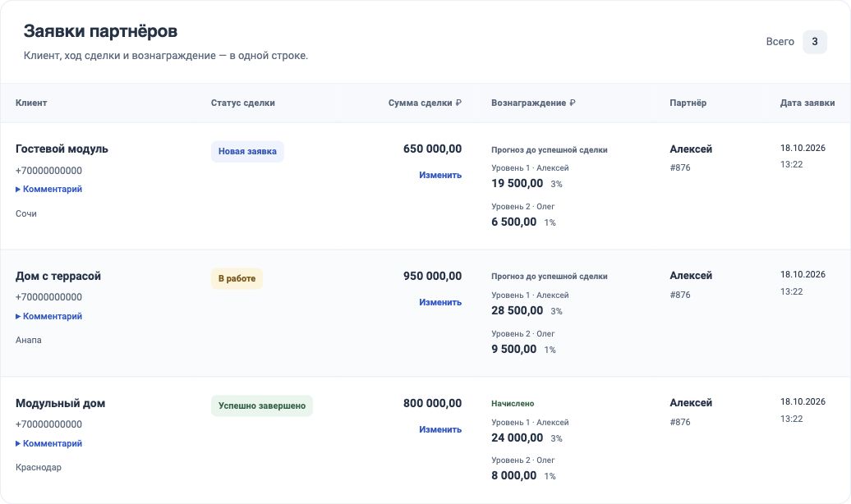Click the Статус сделки column header
The image size is (851, 504).
point(242,103)
